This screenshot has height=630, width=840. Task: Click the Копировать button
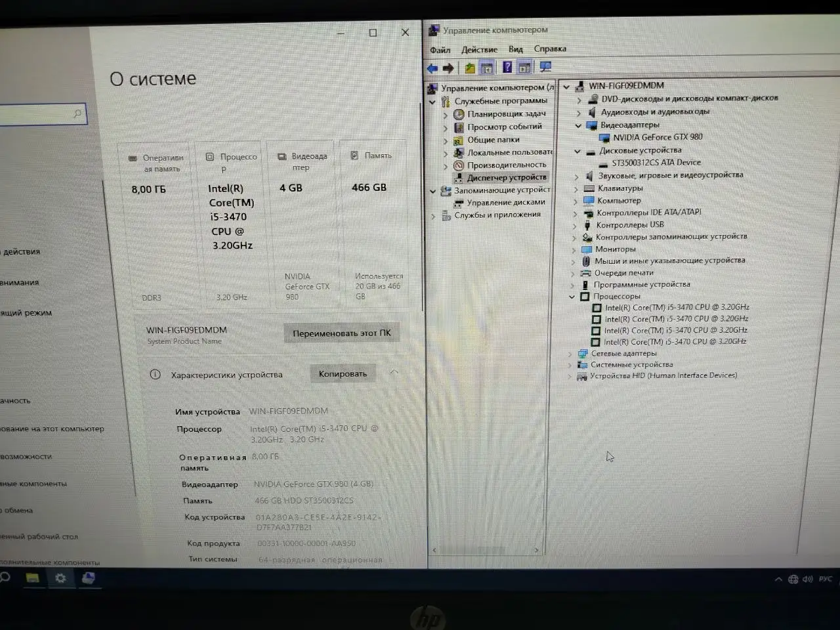tap(343, 374)
